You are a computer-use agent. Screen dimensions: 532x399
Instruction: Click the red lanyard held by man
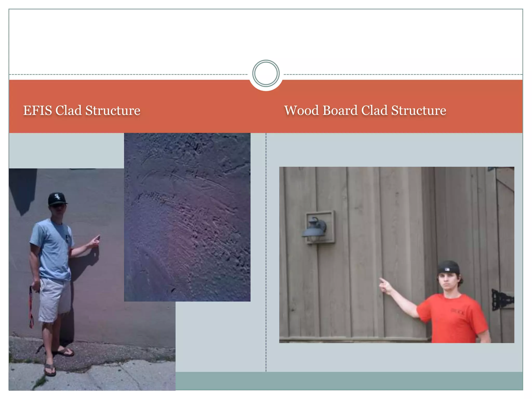[x=31, y=307]
